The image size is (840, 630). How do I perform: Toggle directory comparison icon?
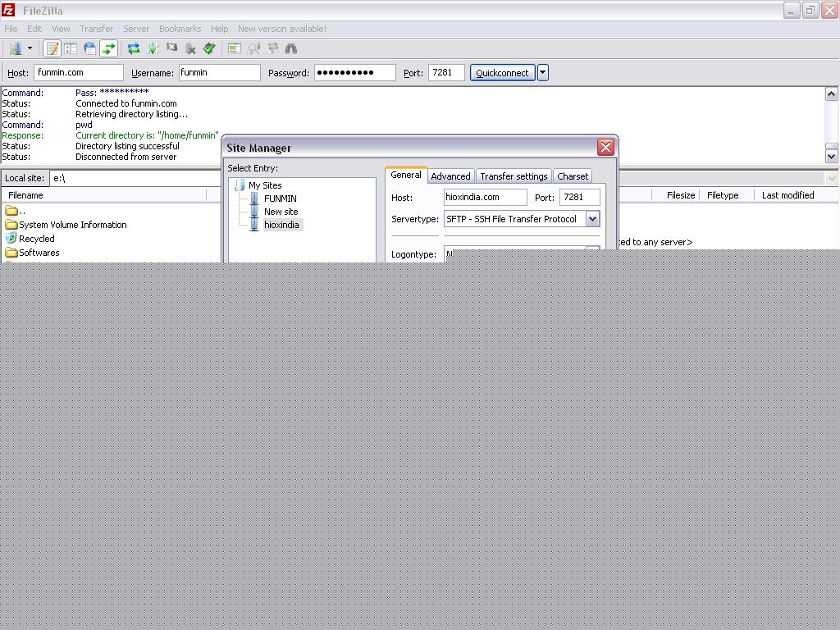[253, 48]
